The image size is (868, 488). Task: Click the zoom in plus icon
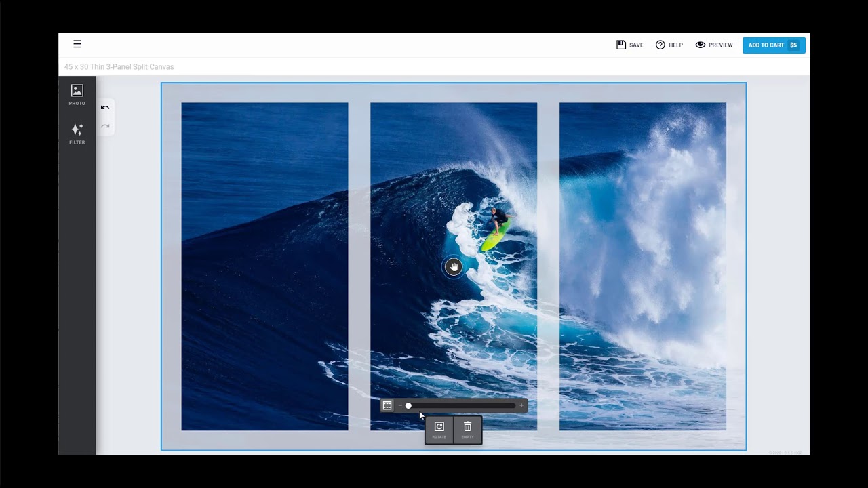521,405
